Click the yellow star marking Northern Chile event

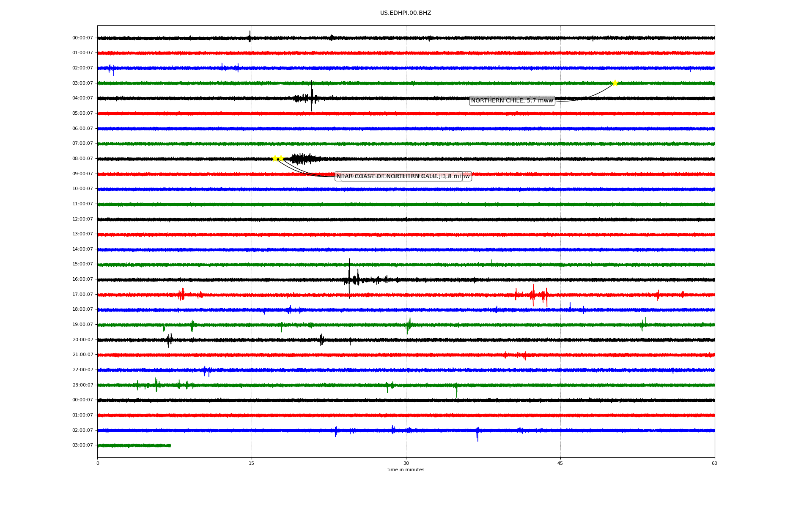tap(615, 83)
